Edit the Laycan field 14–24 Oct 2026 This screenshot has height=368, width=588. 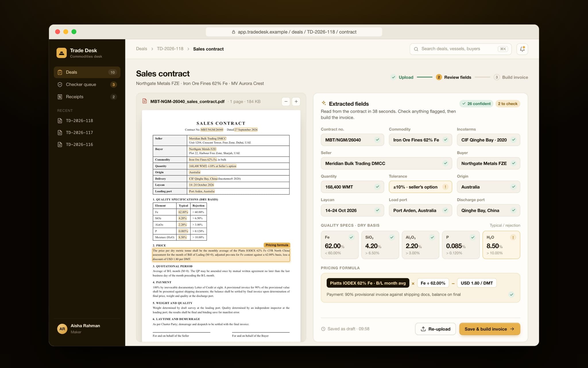[352, 210]
